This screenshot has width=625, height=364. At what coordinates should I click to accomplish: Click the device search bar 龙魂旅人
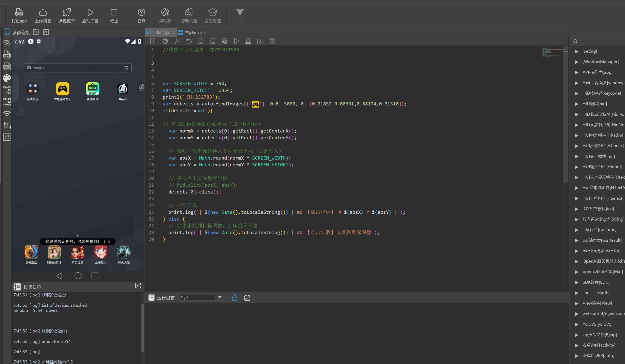[x=78, y=68]
